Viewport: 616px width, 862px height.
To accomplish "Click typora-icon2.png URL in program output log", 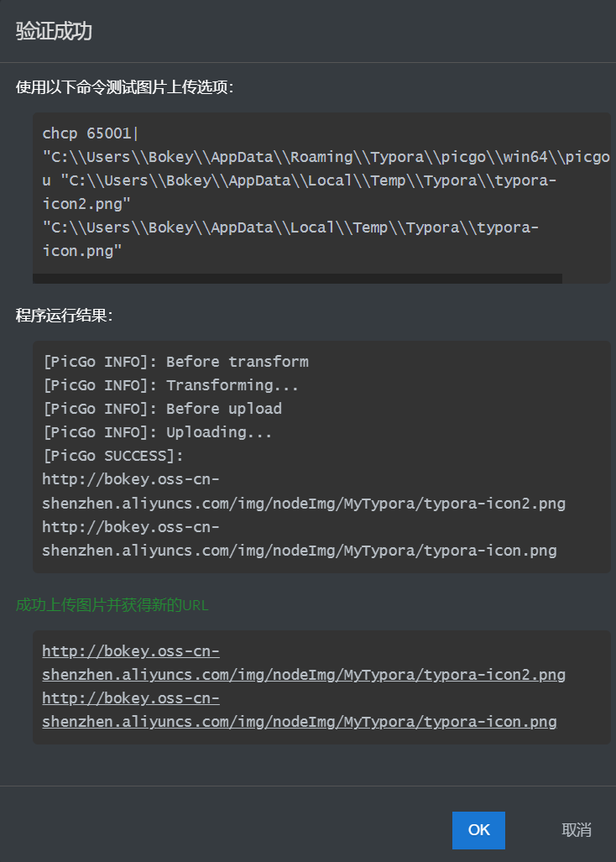I will click(303, 504).
